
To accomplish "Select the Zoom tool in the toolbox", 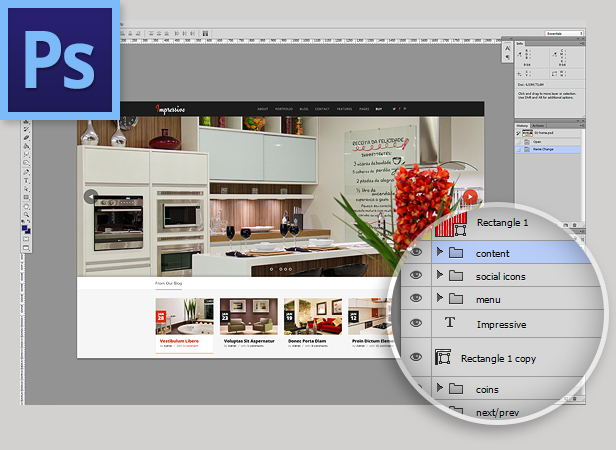I will (x=26, y=214).
